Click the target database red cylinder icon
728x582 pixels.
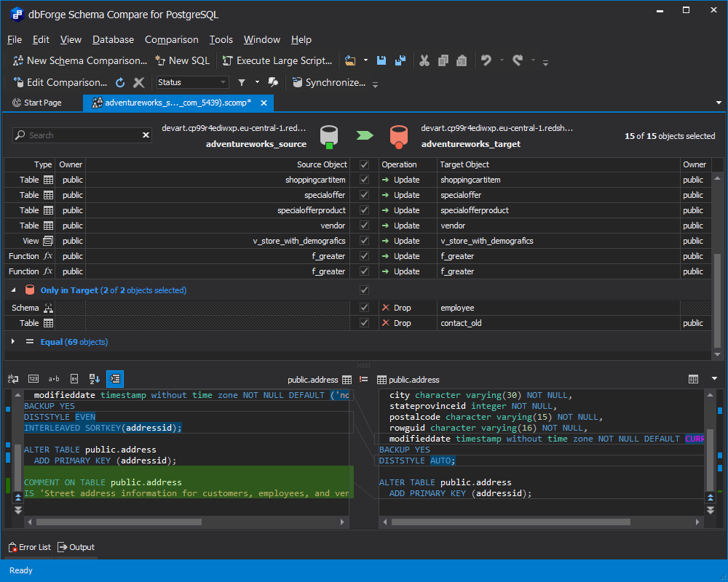pyautogui.click(x=399, y=137)
